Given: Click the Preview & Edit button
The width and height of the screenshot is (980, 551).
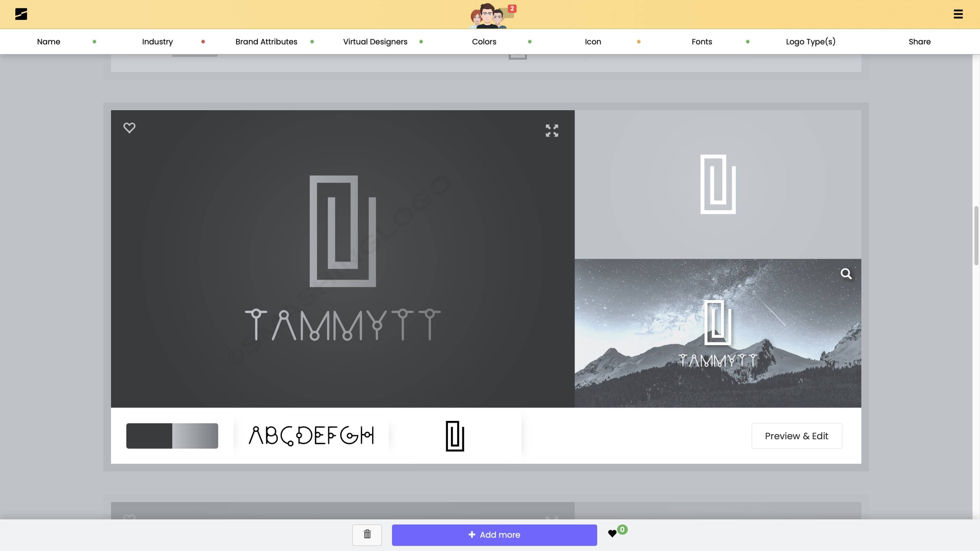Looking at the screenshot, I should (x=796, y=435).
